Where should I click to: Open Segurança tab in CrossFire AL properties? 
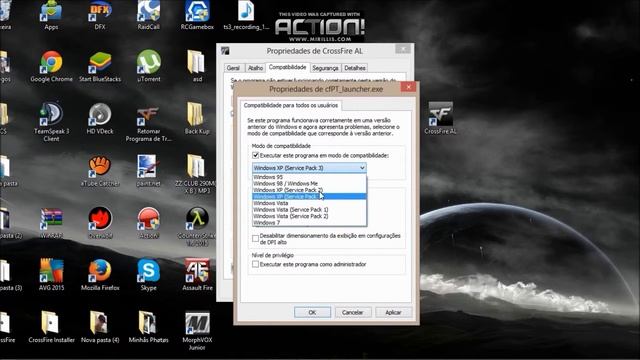(x=325, y=68)
